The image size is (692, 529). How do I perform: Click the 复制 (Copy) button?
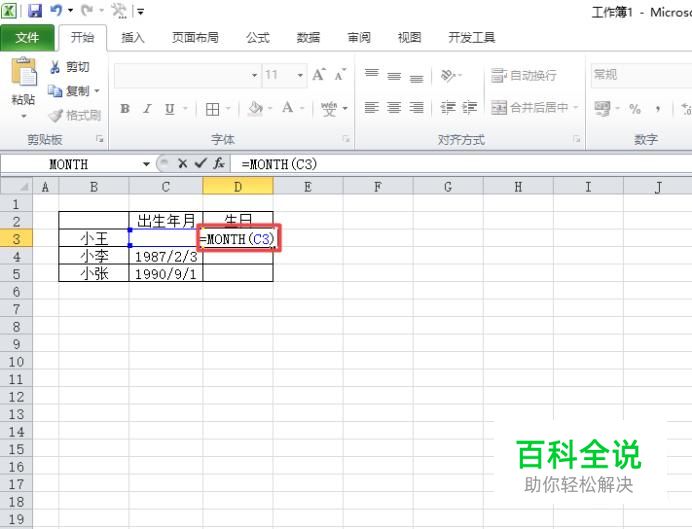point(69,91)
